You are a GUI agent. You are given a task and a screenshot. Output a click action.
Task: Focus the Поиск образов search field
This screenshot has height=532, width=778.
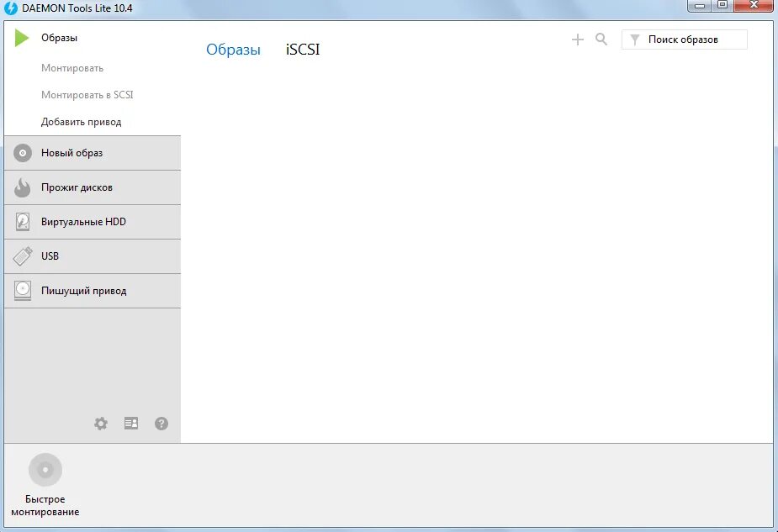click(685, 40)
